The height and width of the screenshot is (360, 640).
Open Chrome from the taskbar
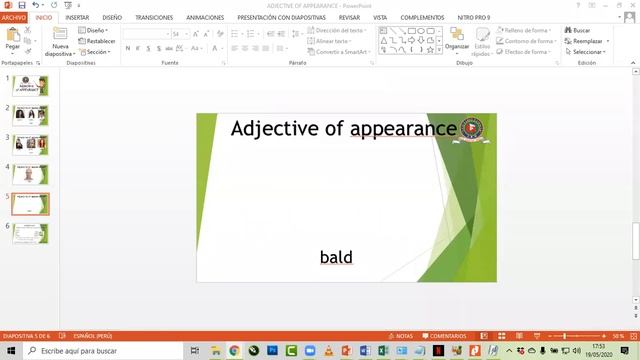coord(234,351)
